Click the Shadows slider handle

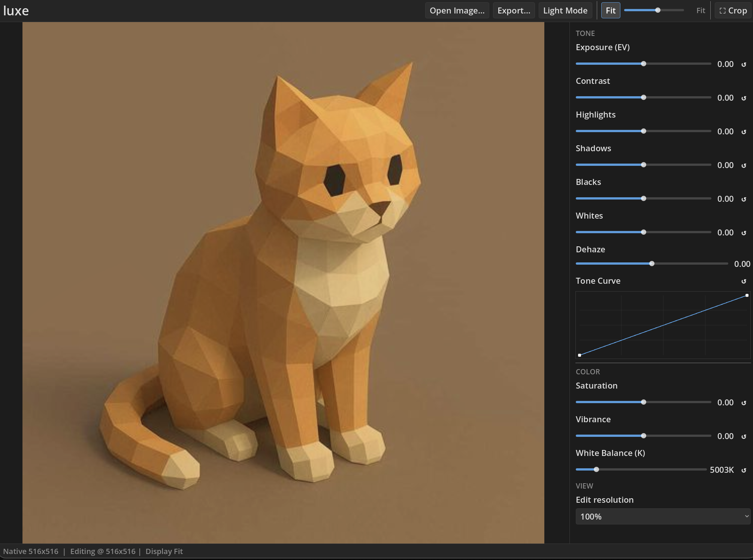coord(644,165)
